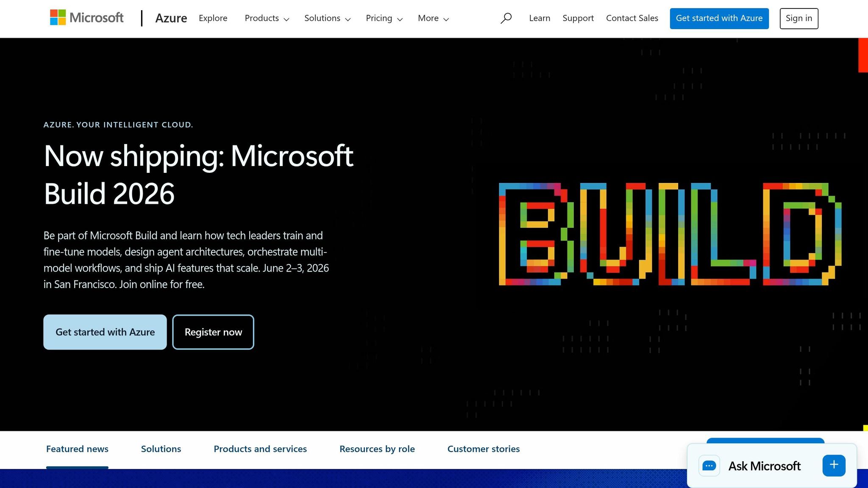Go to the Azure home link

tap(171, 18)
